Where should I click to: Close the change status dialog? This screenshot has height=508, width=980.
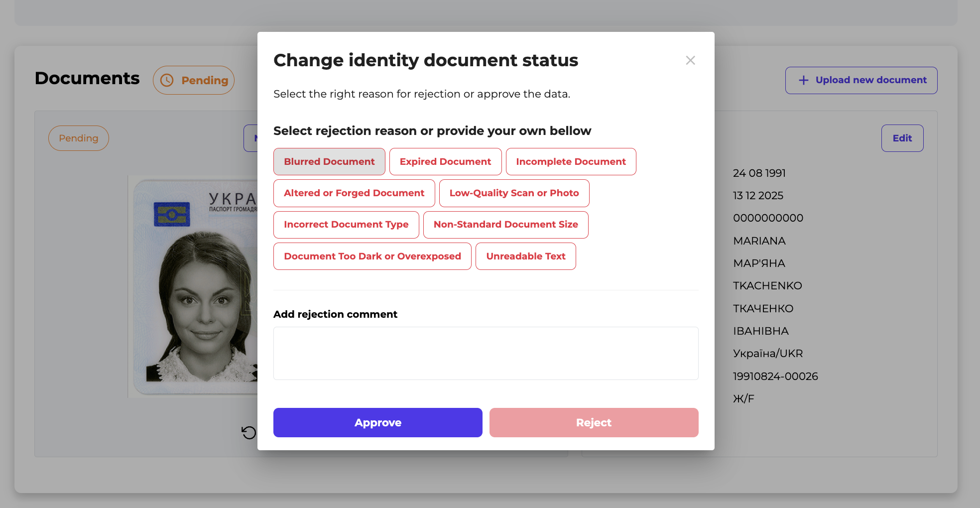pyautogui.click(x=690, y=60)
